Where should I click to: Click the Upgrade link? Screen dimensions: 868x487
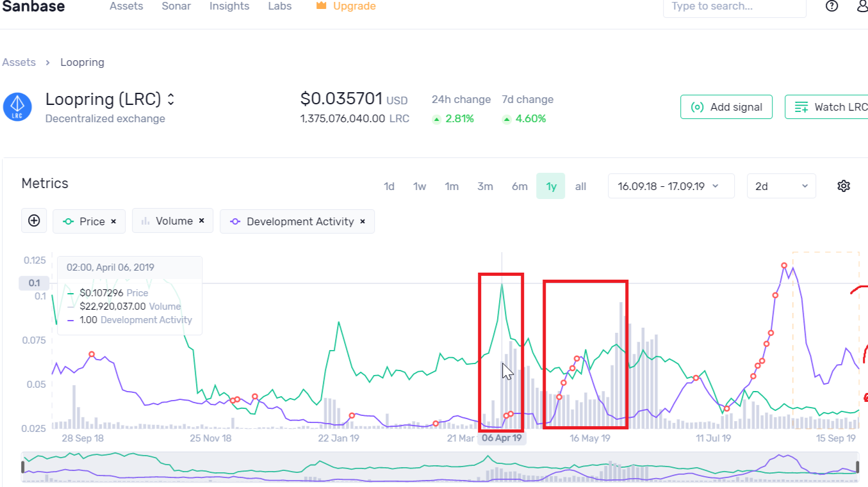click(x=354, y=6)
